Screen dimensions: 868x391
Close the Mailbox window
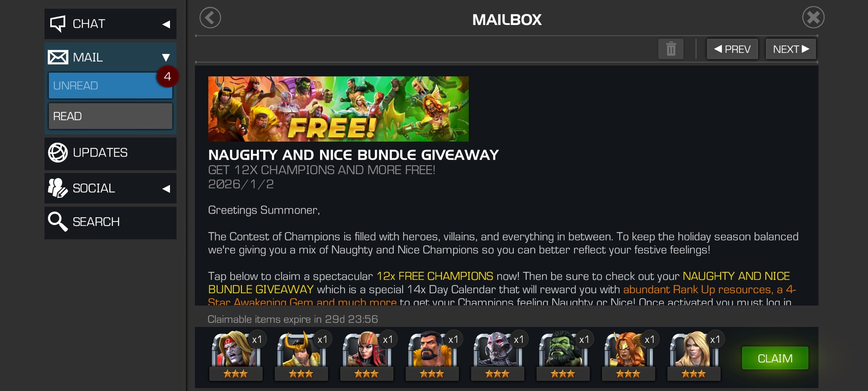pyautogui.click(x=813, y=17)
